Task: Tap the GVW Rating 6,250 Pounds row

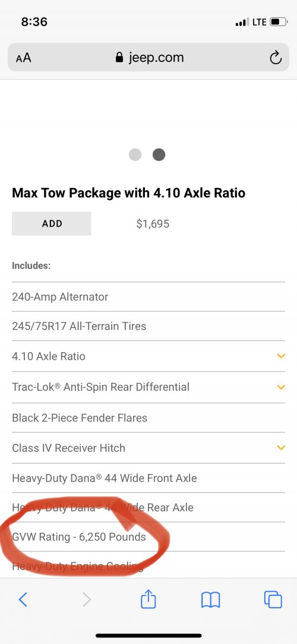Action: (x=148, y=537)
